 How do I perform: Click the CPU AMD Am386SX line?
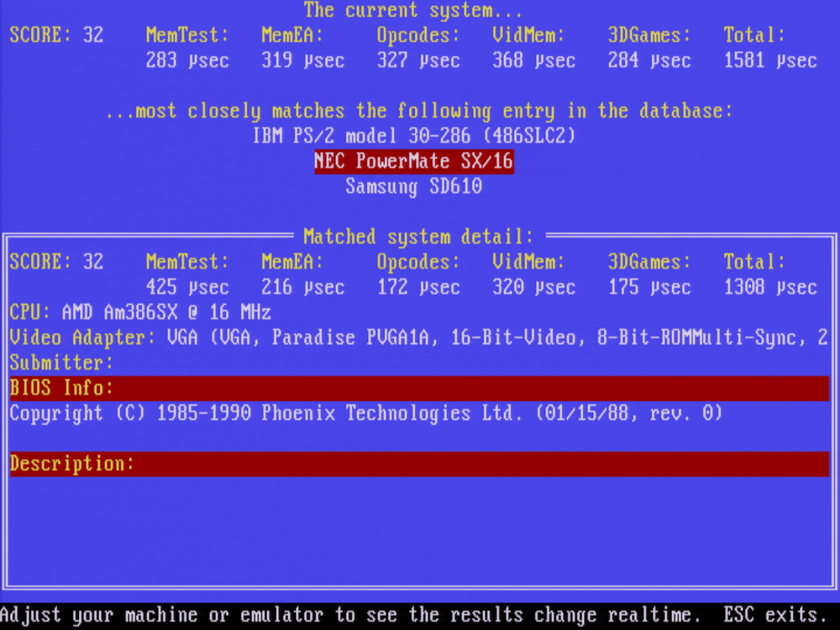pyautogui.click(x=140, y=313)
